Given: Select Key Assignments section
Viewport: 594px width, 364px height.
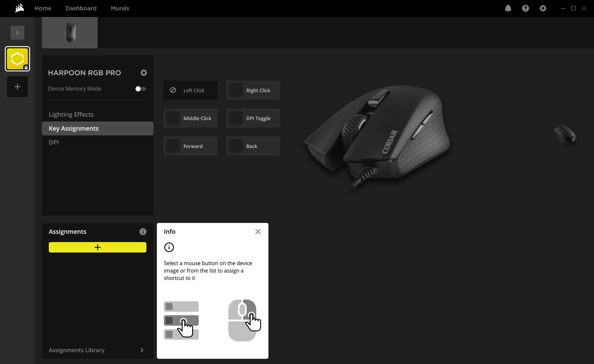Looking at the screenshot, I should 98,128.
